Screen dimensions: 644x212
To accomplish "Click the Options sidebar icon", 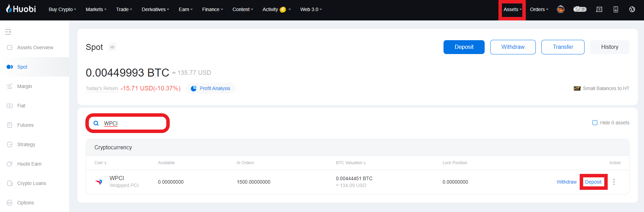I will pos(10,203).
